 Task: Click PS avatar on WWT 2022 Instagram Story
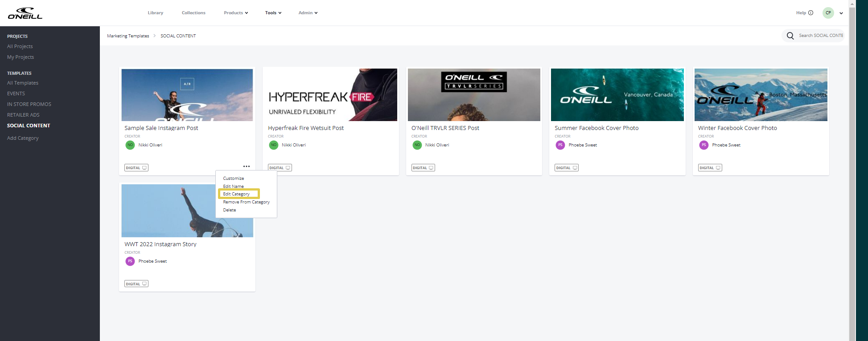click(x=130, y=261)
